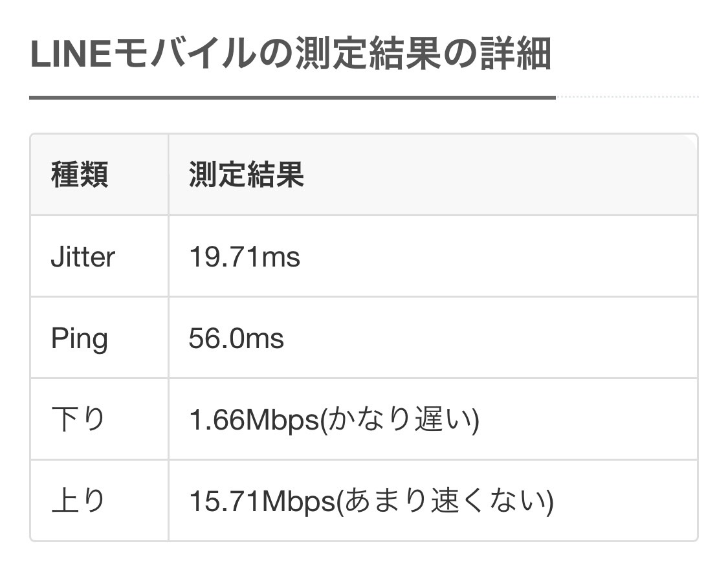Select the 測定結果 column header
The image size is (728, 570).
tap(247, 175)
